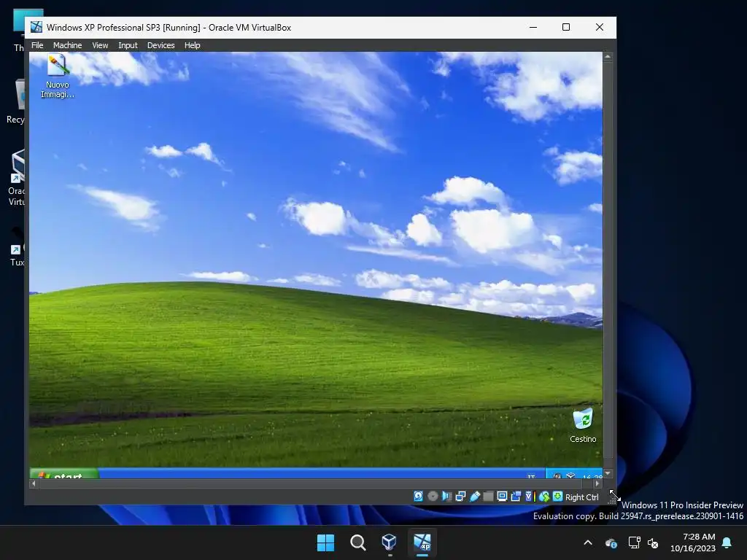Open the Windows 11 Start menu
The height and width of the screenshot is (560, 747).
[326, 542]
